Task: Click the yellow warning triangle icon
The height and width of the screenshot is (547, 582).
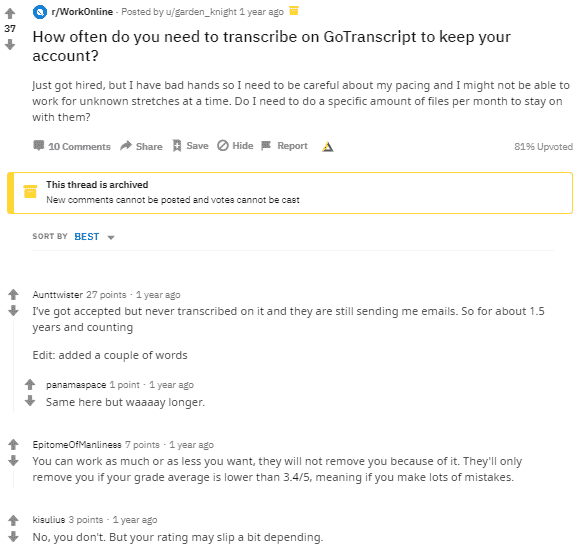Action: (x=327, y=147)
